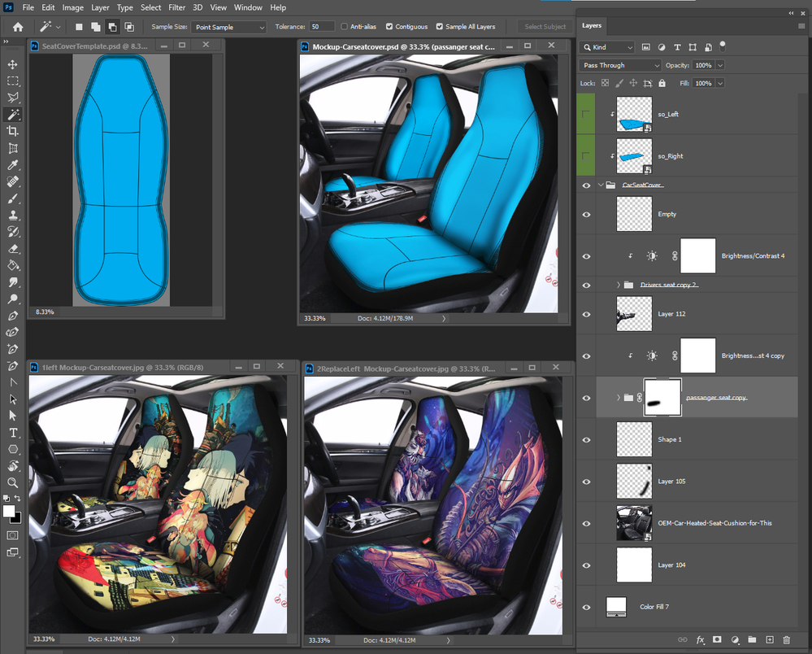Uncheck Sample All Layers checkbox

pos(440,26)
